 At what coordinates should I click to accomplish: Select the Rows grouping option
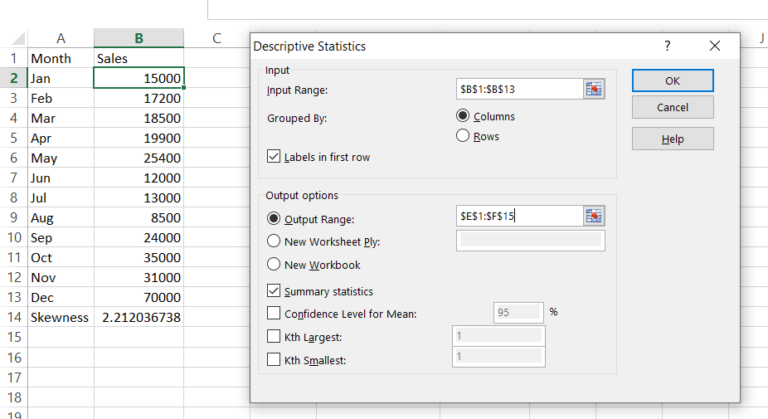[x=463, y=136]
